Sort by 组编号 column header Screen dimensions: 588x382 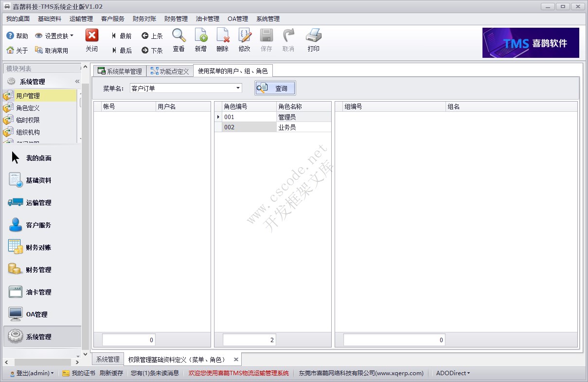point(394,106)
